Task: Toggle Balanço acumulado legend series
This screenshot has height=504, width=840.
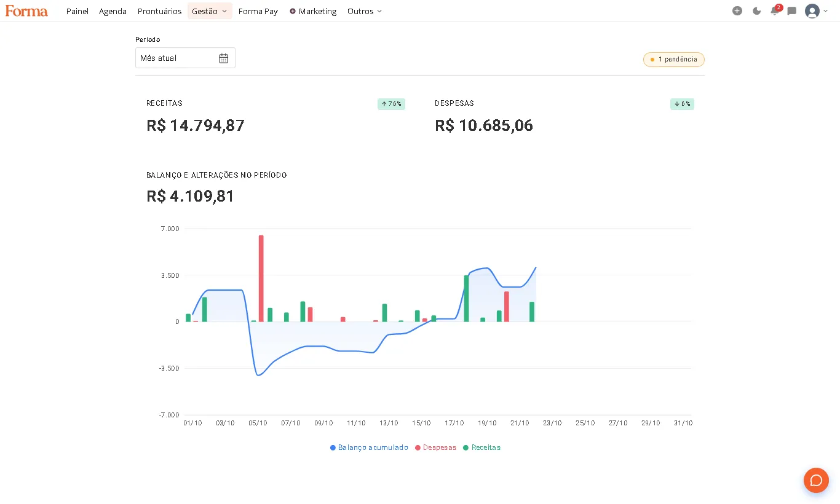Action: (x=369, y=447)
